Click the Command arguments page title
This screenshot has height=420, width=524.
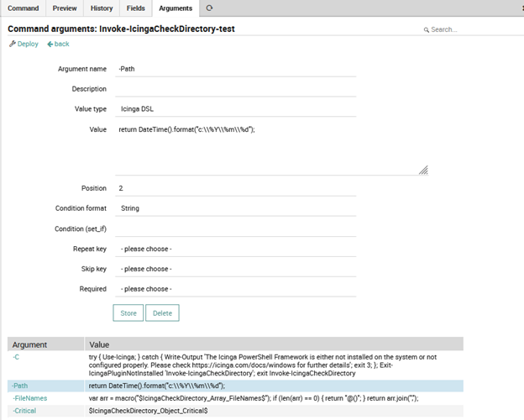121,29
